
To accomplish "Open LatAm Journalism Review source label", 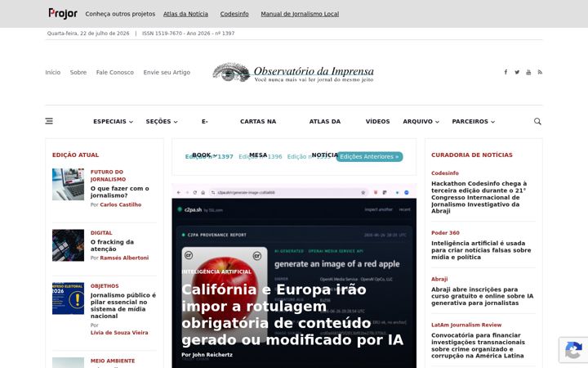I will [x=466, y=325].
